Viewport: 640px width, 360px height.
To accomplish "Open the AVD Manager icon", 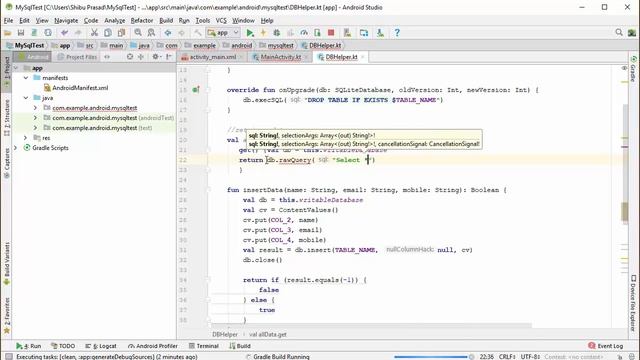I will [x=347, y=33].
